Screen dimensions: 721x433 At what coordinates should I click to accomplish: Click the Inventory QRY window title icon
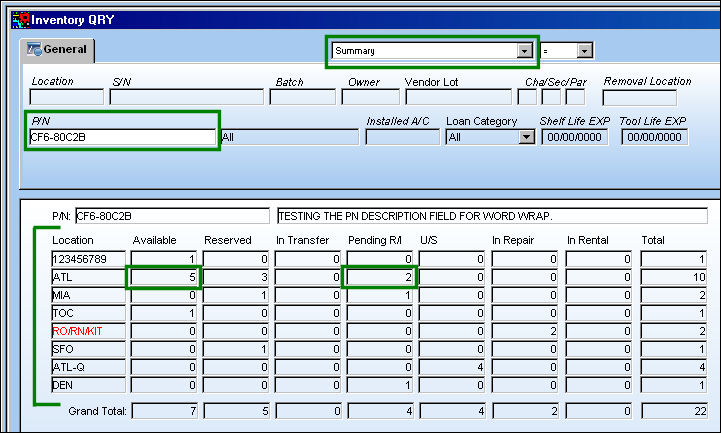click(20, 20)
